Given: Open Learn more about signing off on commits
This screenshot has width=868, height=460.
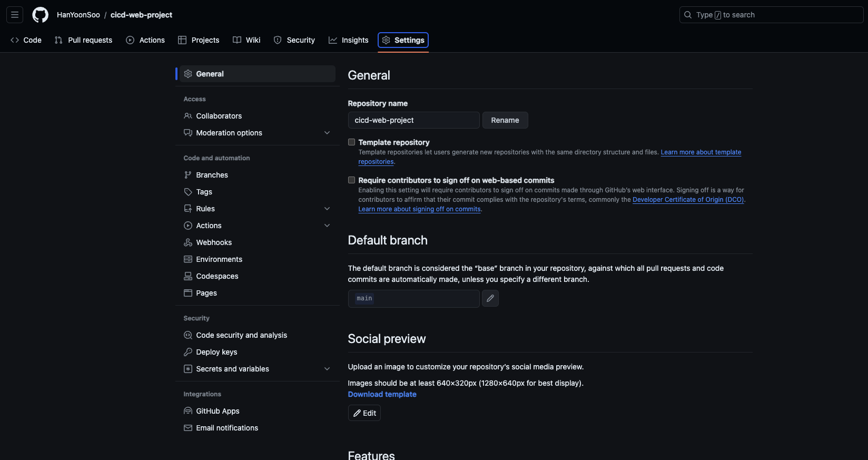Looking at the screenshot, I should [x=420, y=209].
